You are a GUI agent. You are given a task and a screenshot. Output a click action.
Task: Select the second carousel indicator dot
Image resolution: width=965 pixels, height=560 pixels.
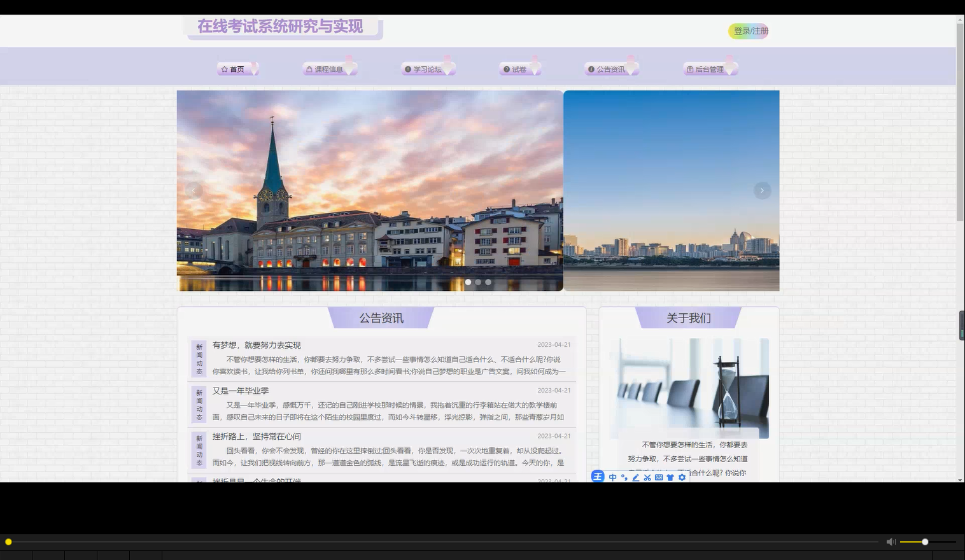[x=478, y=282]
